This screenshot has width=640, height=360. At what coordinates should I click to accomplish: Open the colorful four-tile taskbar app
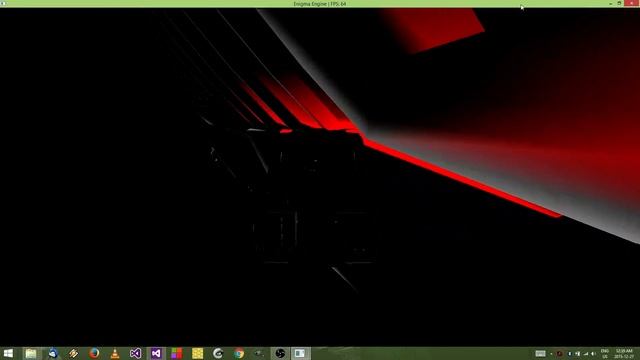coord(177,353)
